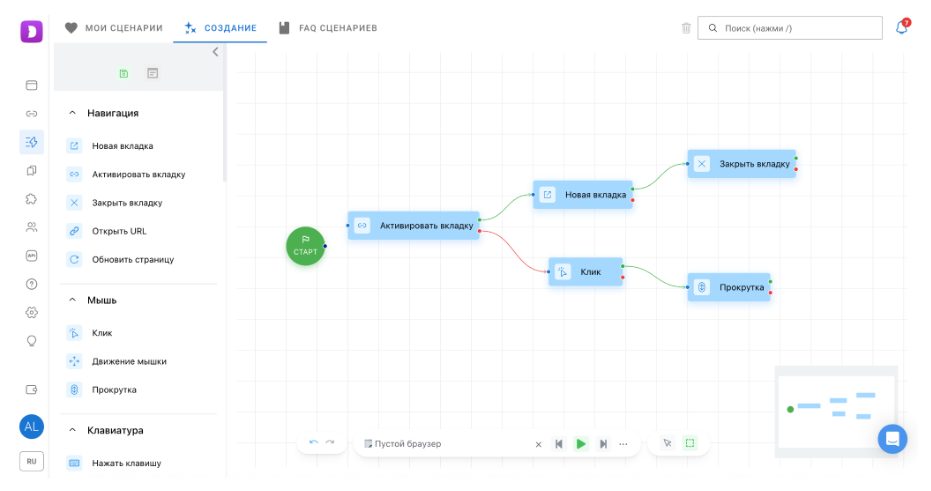This screenshot has height=491, width=931.
Task: Run scenario with green play button
Action: tap(581, 444)
